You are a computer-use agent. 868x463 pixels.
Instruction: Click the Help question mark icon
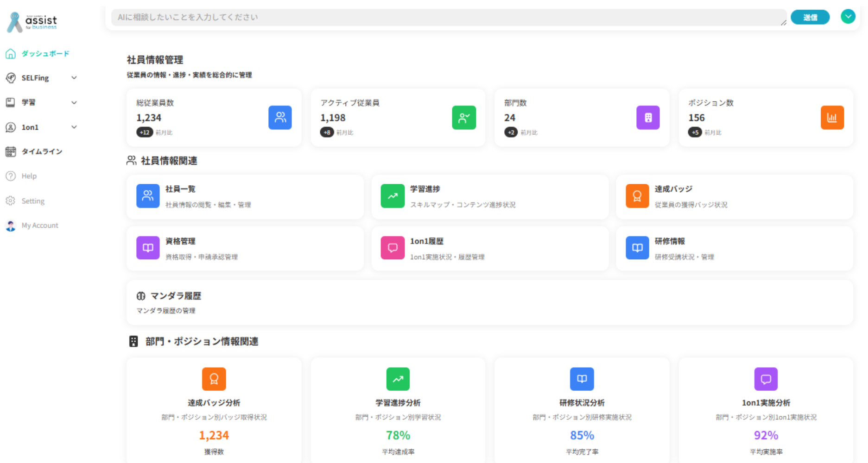(x=10, y=176)
